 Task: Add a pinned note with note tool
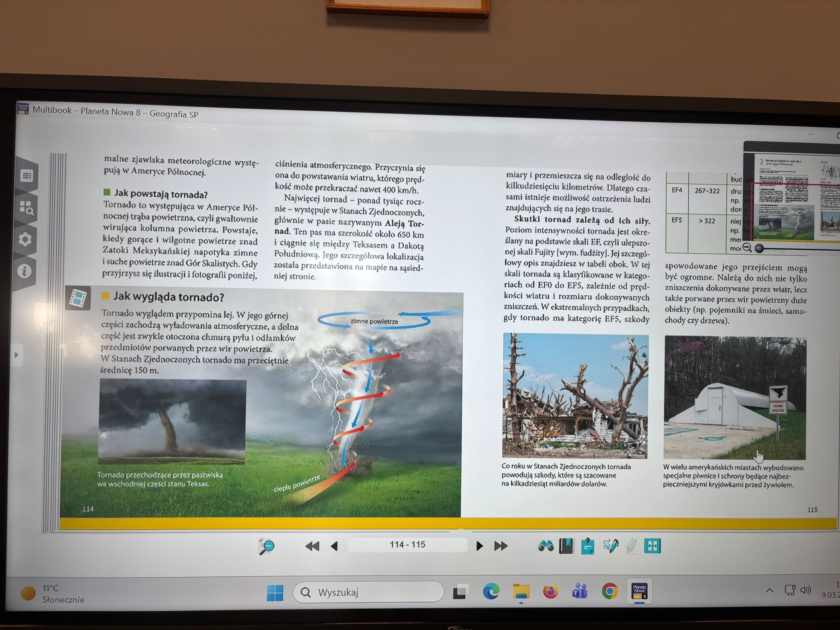click(x=588, y=546)
